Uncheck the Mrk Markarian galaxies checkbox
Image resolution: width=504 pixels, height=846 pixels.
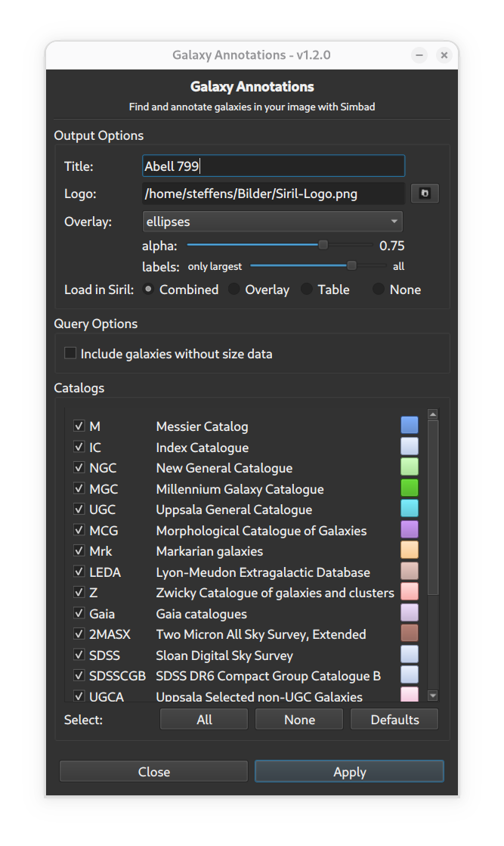[79, 550]
